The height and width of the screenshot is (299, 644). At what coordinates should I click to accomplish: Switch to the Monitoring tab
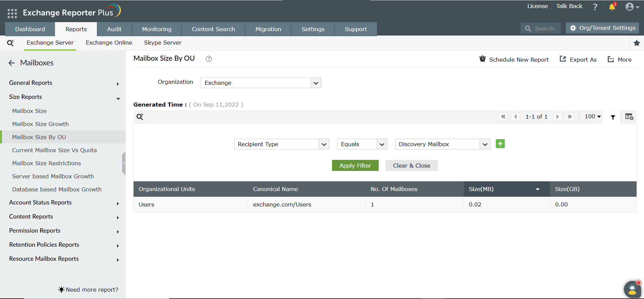click(157, 29)
